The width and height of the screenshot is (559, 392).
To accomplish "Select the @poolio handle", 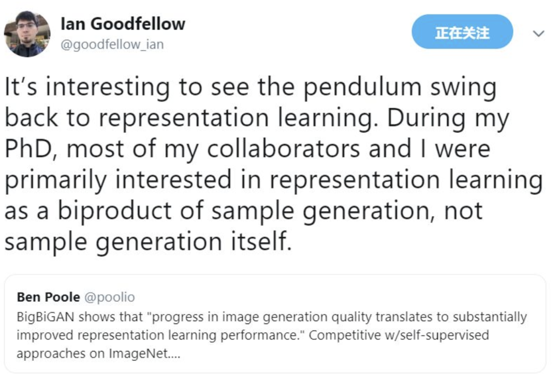I will (109, 297).
